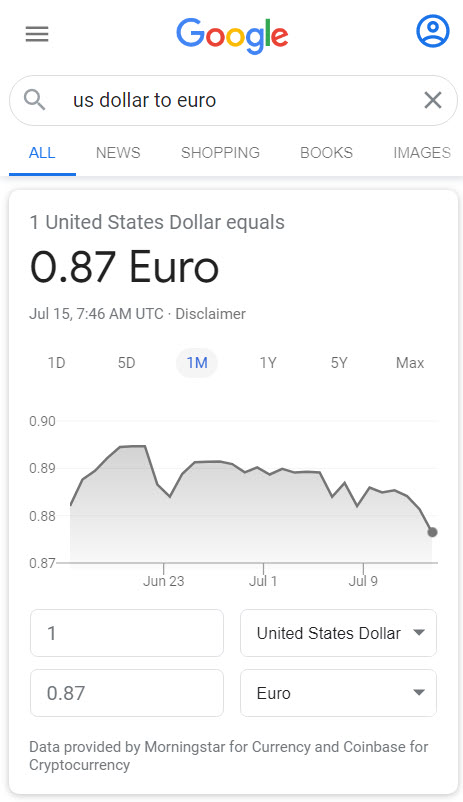463x802 pixels.
Task: Switch to the Shopping tab
Action: coord(221,152)
